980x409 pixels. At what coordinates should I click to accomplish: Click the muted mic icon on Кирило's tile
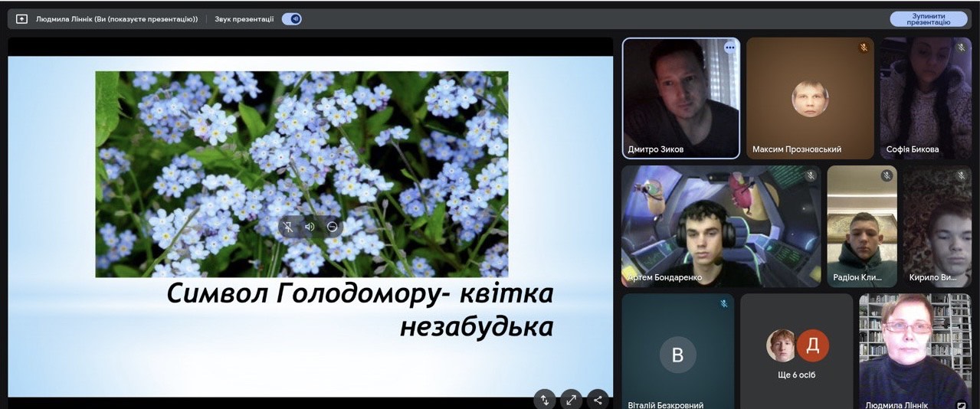(961, 176)
